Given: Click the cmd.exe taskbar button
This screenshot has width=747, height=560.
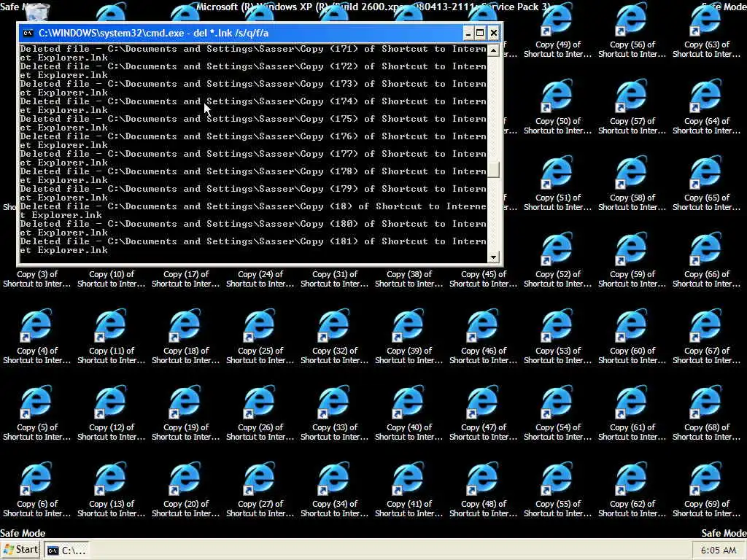Looking at the screenshot, I should [66, 551].
